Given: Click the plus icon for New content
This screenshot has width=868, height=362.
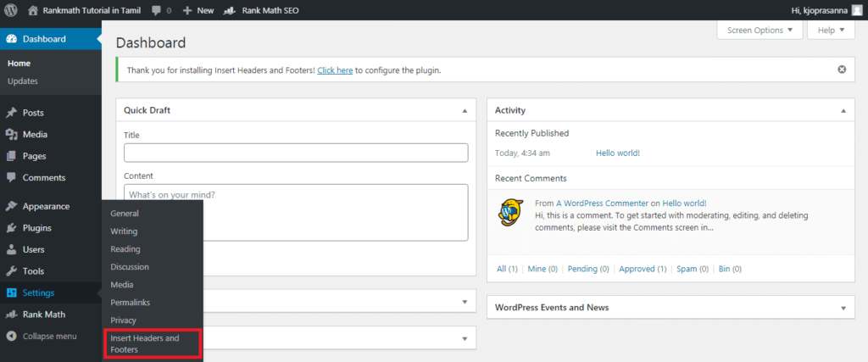Looking at the screenshot, I should (187, 10).
